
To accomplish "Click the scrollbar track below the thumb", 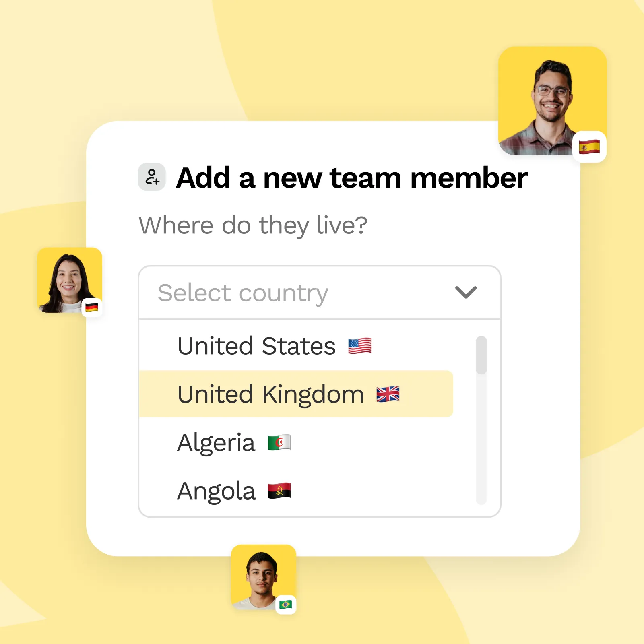I will pyautogui.click(x=481, y=439).
